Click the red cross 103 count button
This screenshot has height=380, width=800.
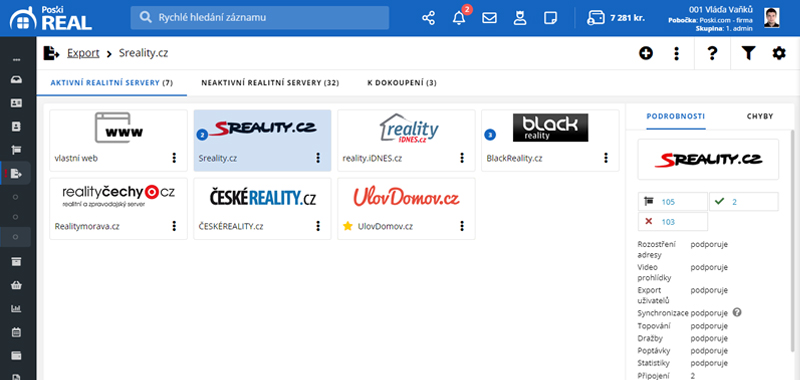tap(672, 221)
